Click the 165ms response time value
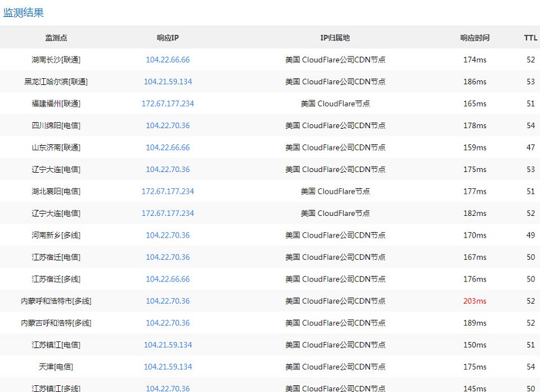The width and height of the screenshot is (540, 392). (x=475, y=104)
